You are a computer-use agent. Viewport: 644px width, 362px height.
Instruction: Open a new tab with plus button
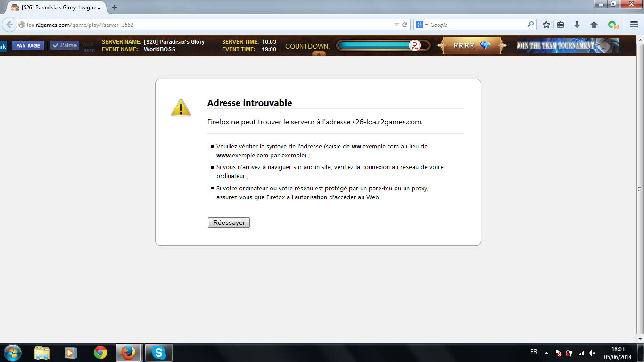pos(115,8)
